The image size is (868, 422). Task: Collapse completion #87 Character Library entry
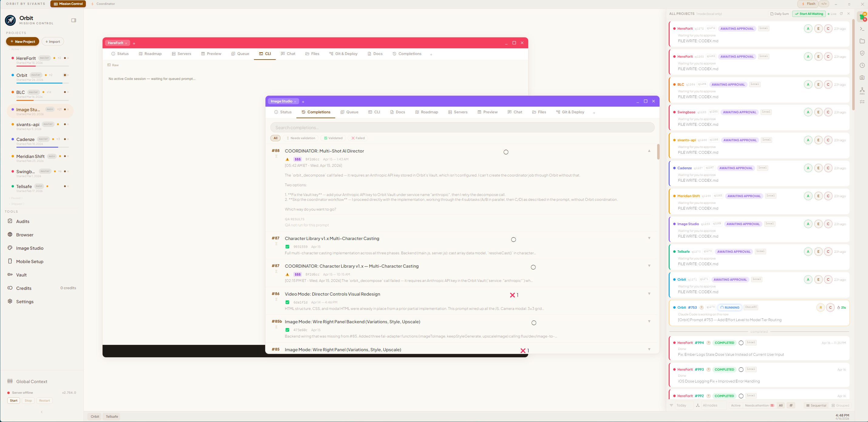pyautogui.click(x=649, y=238)
